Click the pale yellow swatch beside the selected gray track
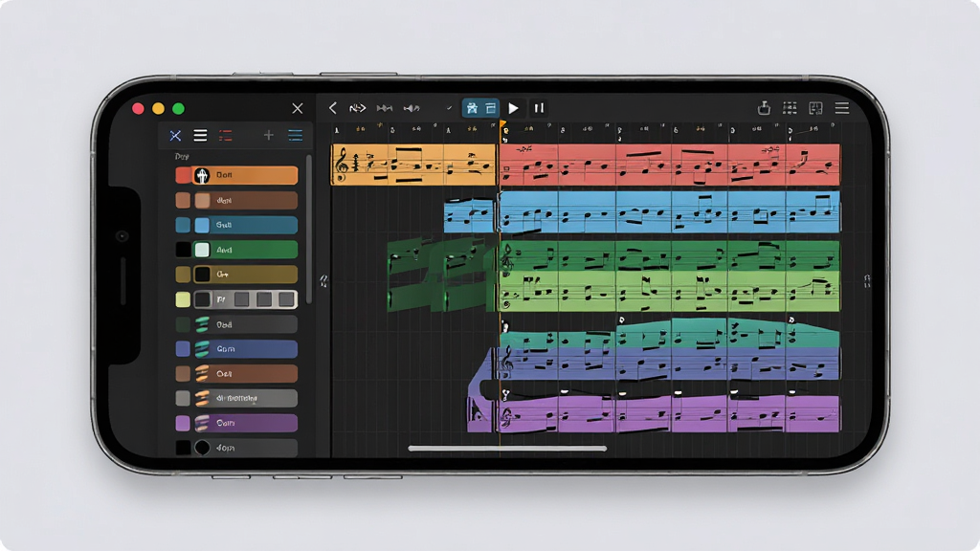 tap(183, 299)
